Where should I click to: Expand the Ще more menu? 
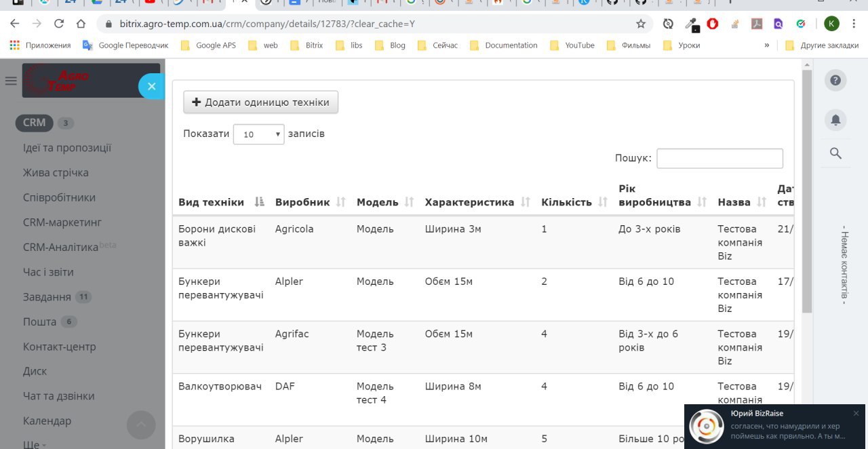[x=34, y=444]
